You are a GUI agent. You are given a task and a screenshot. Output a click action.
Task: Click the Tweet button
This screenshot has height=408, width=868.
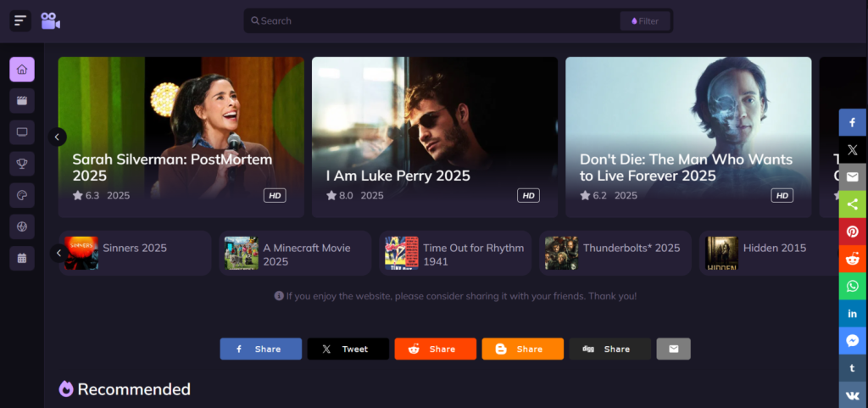coord(348,349)
